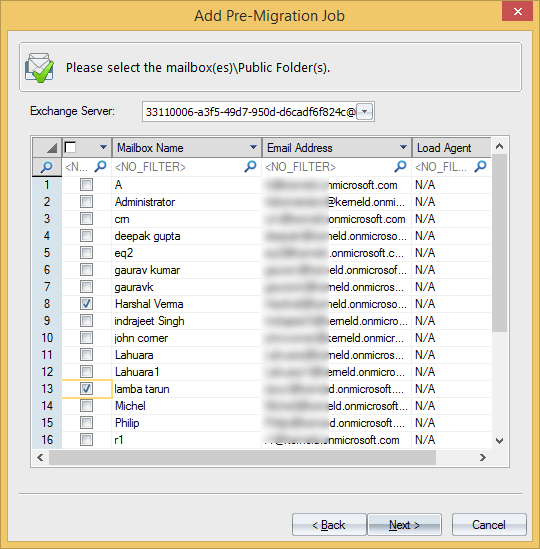
Task: Expand the Email Address column dropdown arrow
Action: pos(403,147)
